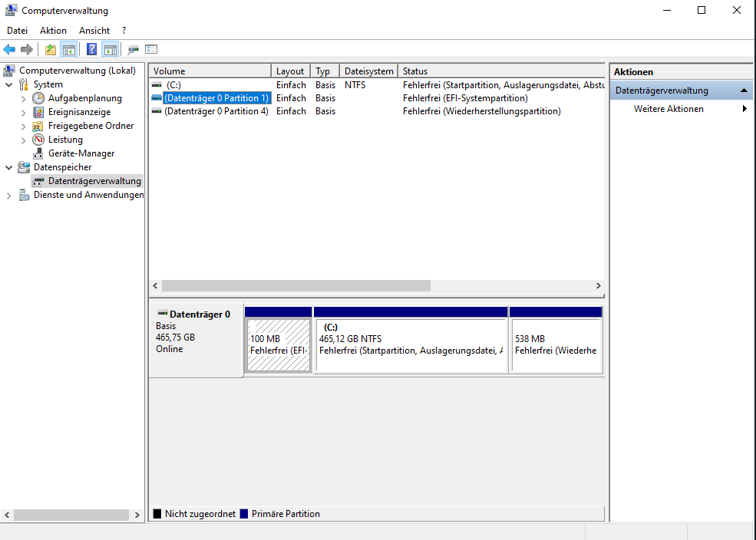The height and width of the screenshot is (540, 756).
Task: Click the Dienste und Anwendungen icon
Action: [24, 195]
